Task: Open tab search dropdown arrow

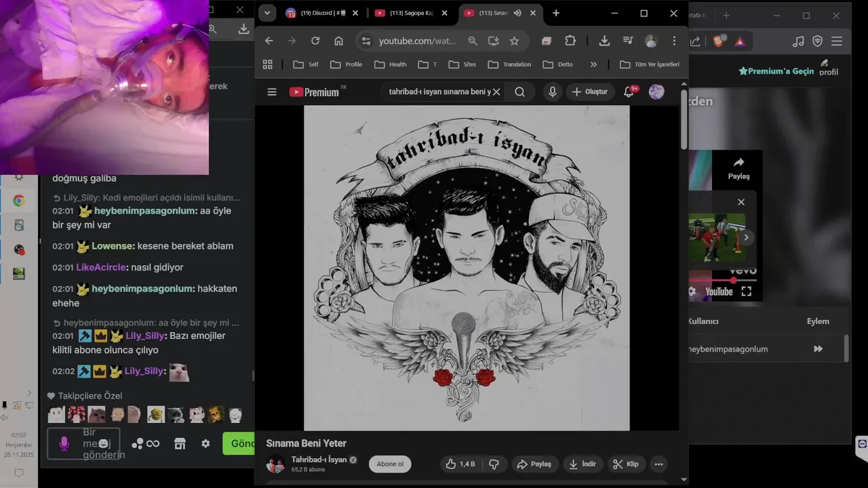Action: click(x=267, y=13)
